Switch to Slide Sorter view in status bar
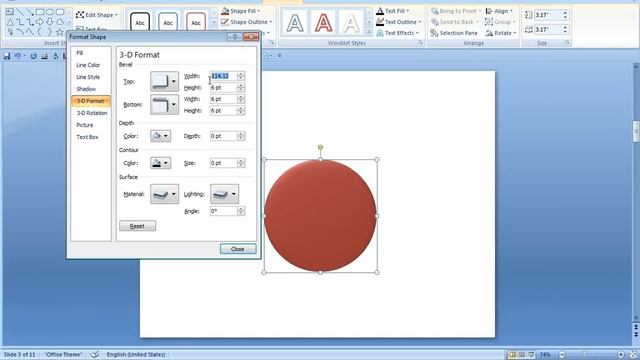Image resolution: width=640 pixels, height=360 pixels. point(522,354)
